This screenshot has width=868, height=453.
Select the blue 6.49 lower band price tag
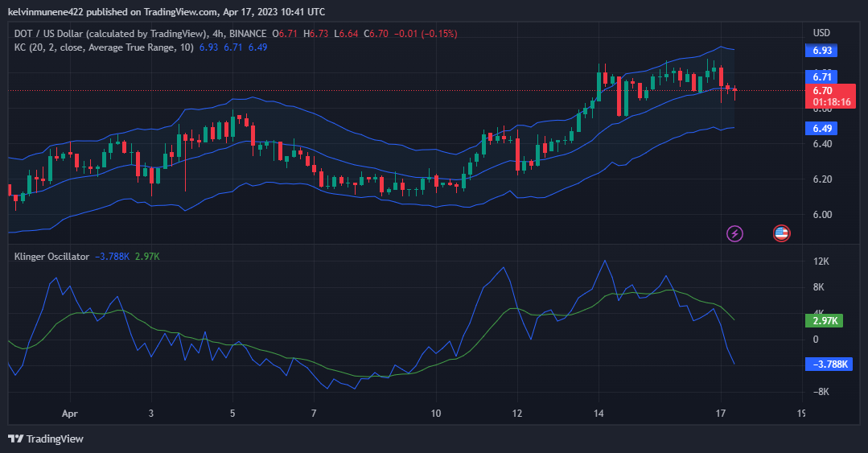pyautogui.click(x=821, y=128)
